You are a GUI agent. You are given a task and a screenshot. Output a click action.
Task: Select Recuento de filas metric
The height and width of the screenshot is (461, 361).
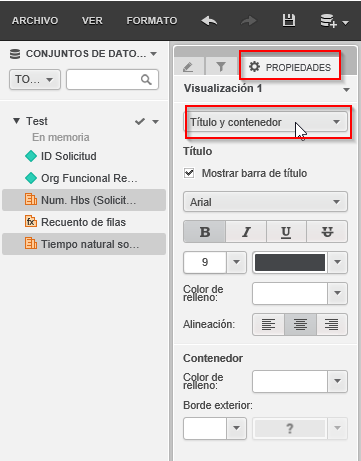pyautogui.click(x=84, y=222)
